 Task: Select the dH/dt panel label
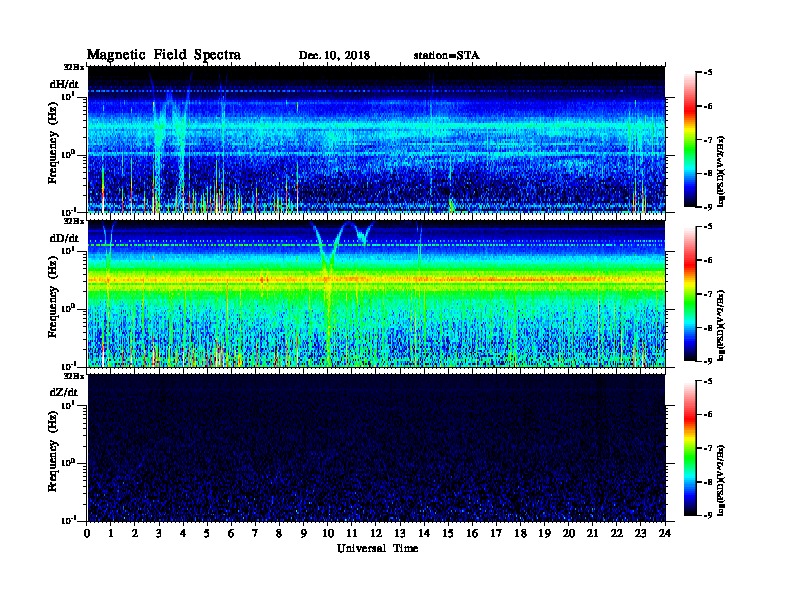click(x=64, y=84)
